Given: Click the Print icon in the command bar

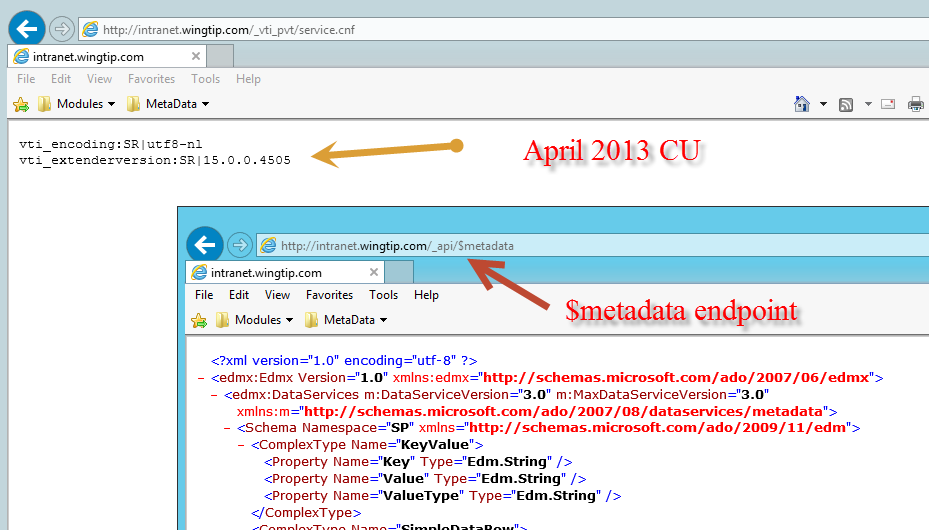Looking at the screenshot, I should [916, 104].
